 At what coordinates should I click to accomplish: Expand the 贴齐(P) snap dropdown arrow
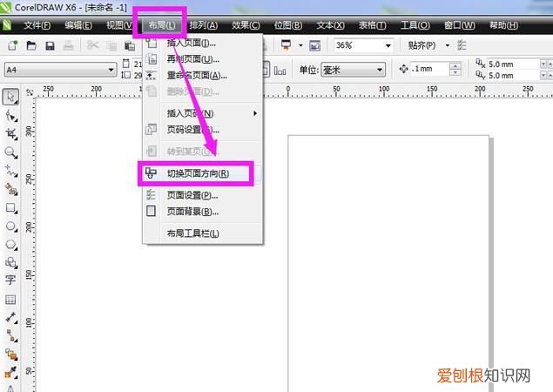pos(448,45)
